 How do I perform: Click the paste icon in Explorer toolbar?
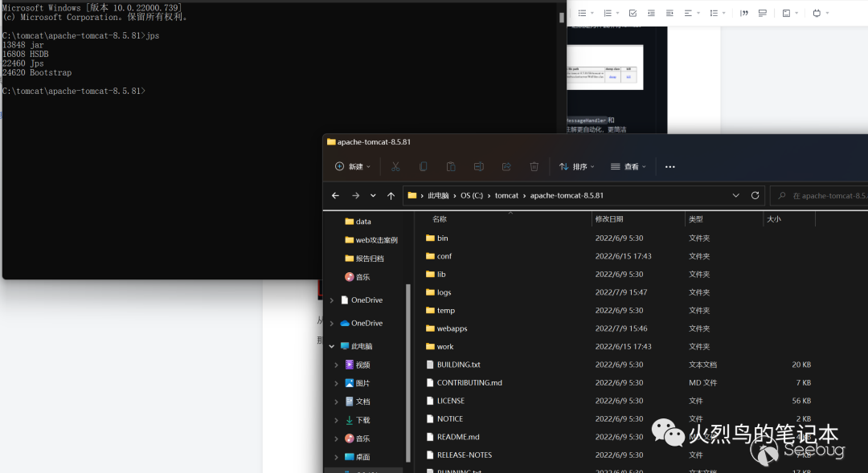point(451,166)
